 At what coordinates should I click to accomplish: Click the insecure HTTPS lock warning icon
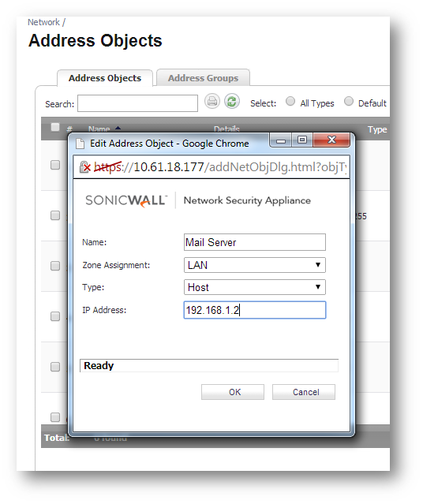click(85, 167)
